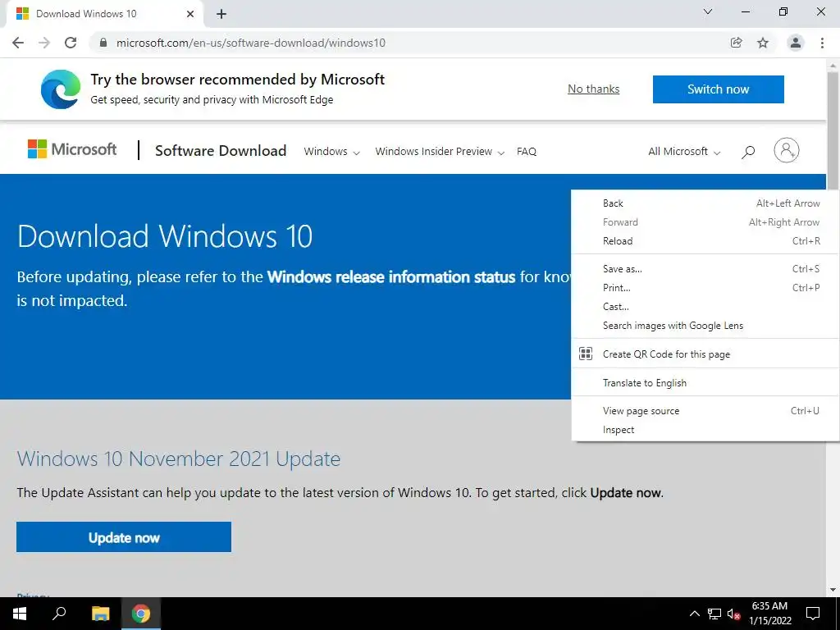This screenshot has height=630, width=840.
Task: Open the FAQ link in site nav
Action: (x=527, y=152)
